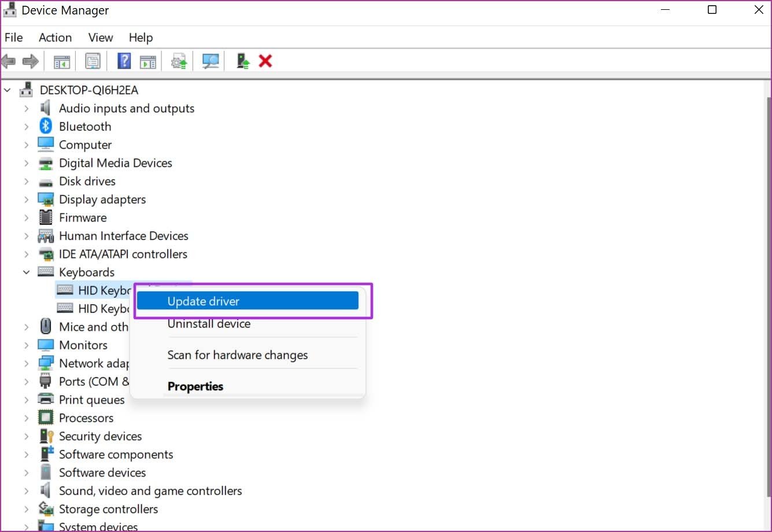Click the DESKTOP-QI6H2EA computer name
Viewport: 772px width, 532px height.
pyautogui.click(x=89, y=90)
